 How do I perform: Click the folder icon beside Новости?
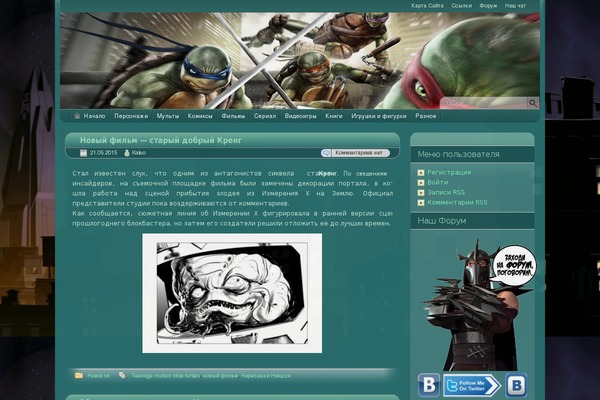click(79, 376)
